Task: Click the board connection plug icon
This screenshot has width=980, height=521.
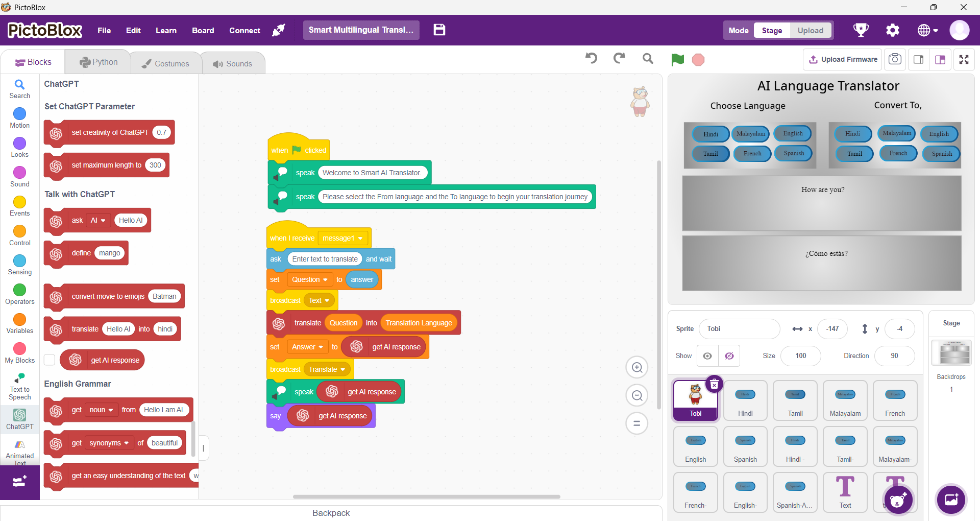Action: pyautogui.click(x=279, y=30)
